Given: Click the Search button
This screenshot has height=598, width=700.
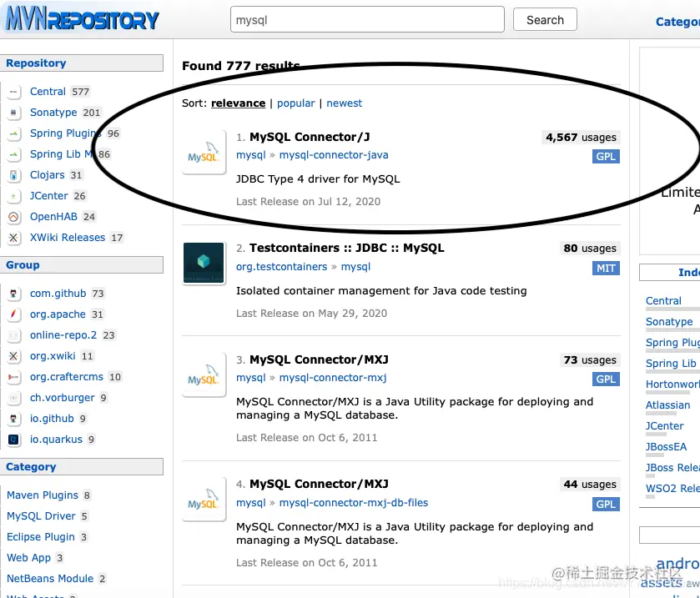Looking at the screenshot, I should point(545,20).
